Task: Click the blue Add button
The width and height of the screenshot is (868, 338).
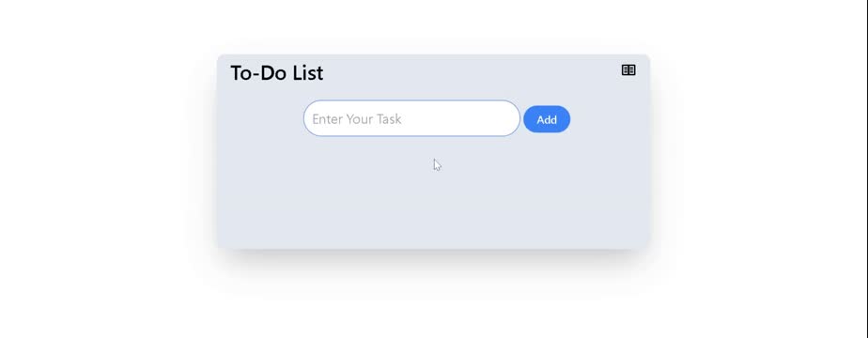Action: click(547, 119)
